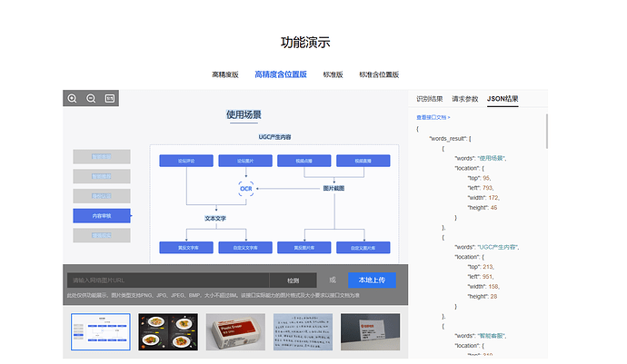Click the zoom in magnifier icon
This screenshot has width=627, height=364.
point(73,98)
